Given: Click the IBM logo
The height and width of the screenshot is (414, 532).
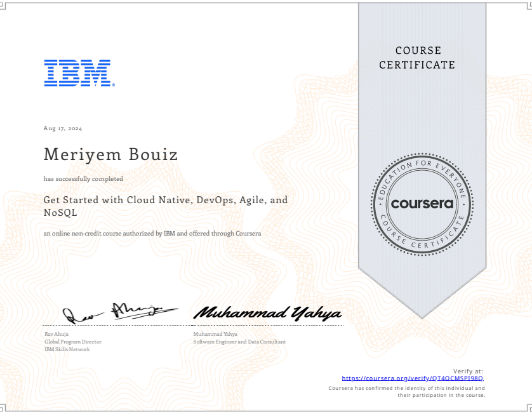Looking at the screenshot, I should (x=77, y=73).
